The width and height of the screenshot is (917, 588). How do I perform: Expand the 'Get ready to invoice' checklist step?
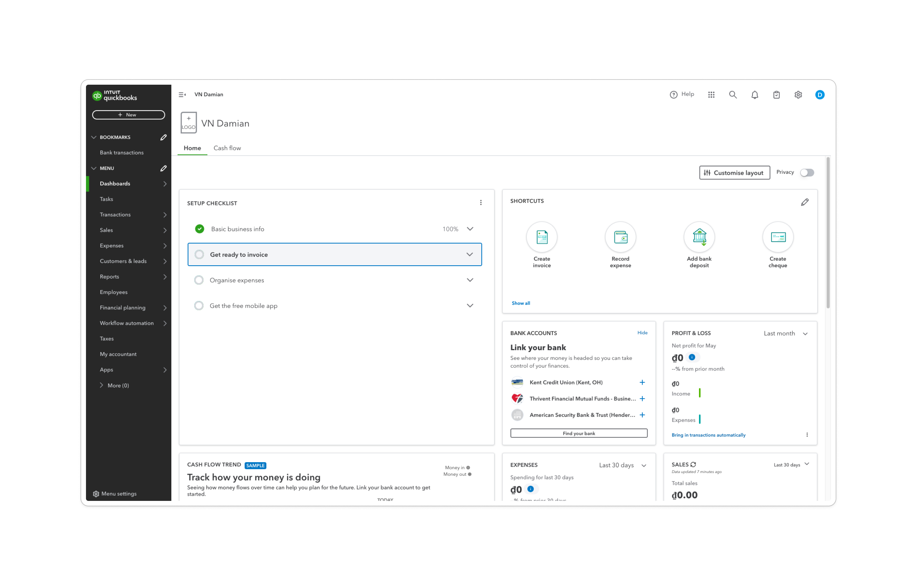coord(470,254)
